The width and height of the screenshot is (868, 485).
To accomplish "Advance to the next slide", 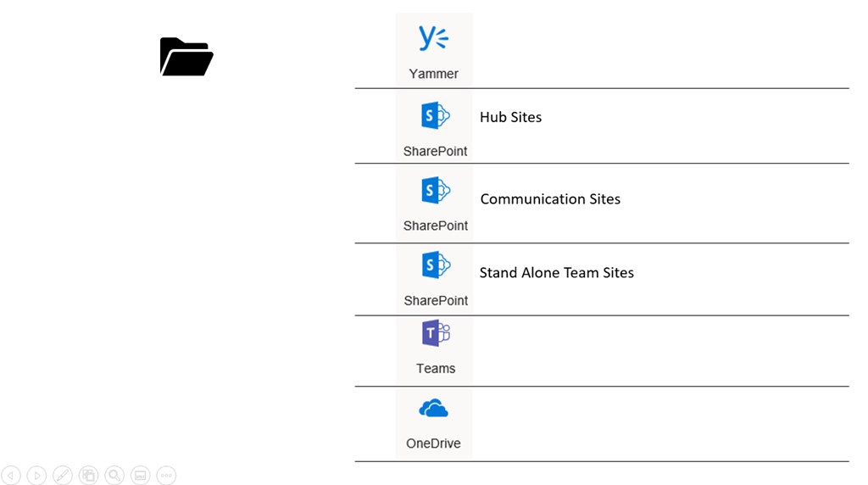I will click(36, 476).
